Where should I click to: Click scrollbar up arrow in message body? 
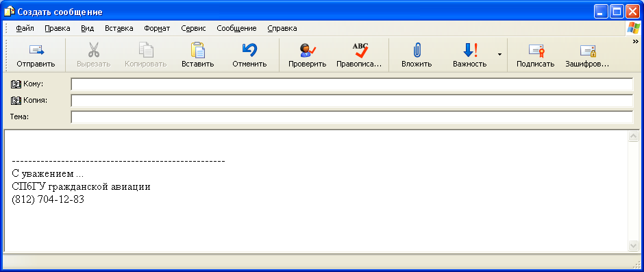633,136
